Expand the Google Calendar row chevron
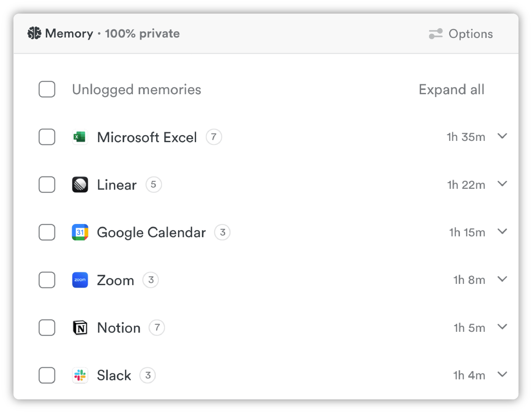Screen dimensions: 532x413 pos(502,231)
